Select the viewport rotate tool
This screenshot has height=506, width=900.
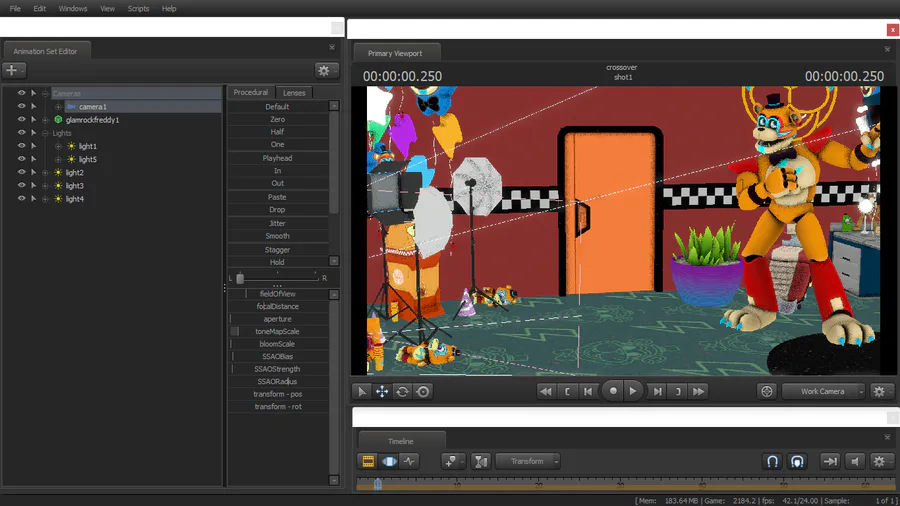point(402,391)
